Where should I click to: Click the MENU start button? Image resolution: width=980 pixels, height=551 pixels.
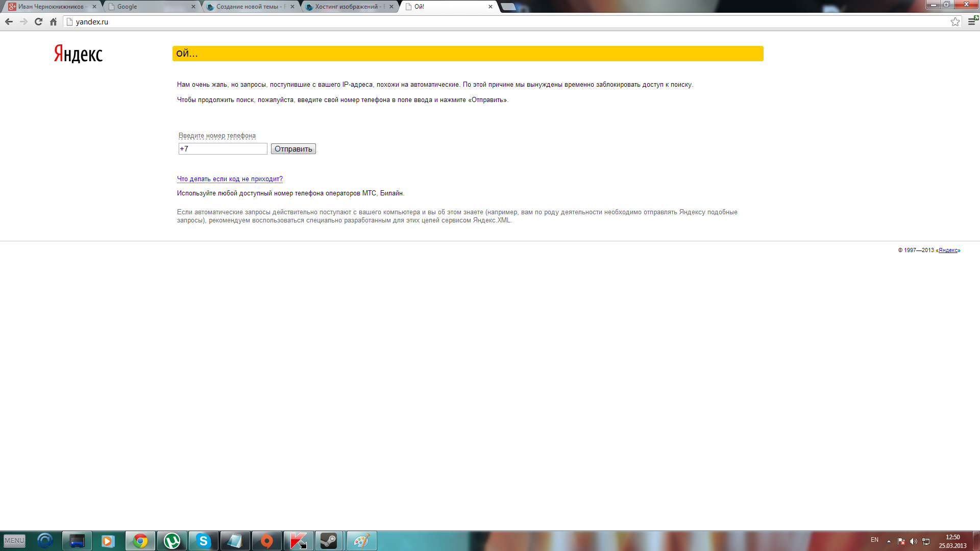click(x=14, y=541)
